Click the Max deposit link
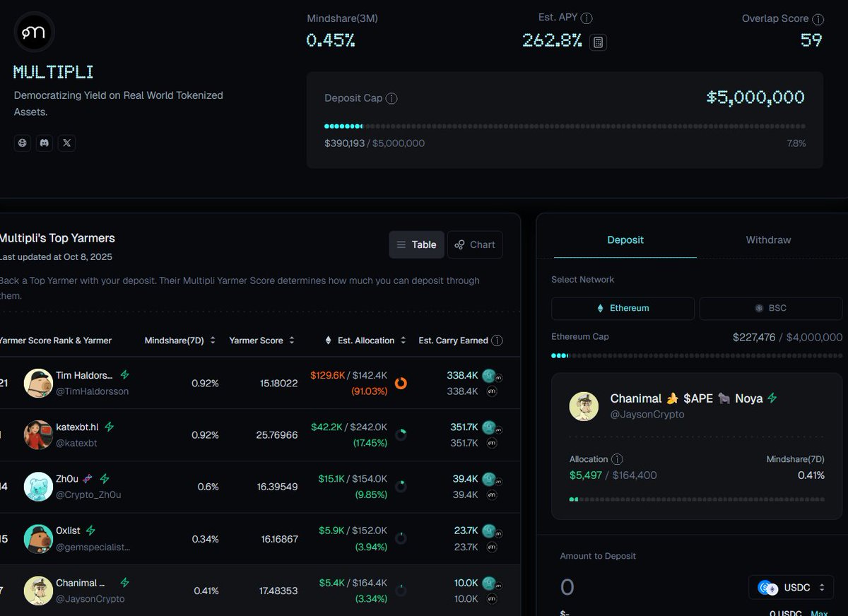Viewport: 848px width, 616px height. pyautogui.click(x=819, y=612)
